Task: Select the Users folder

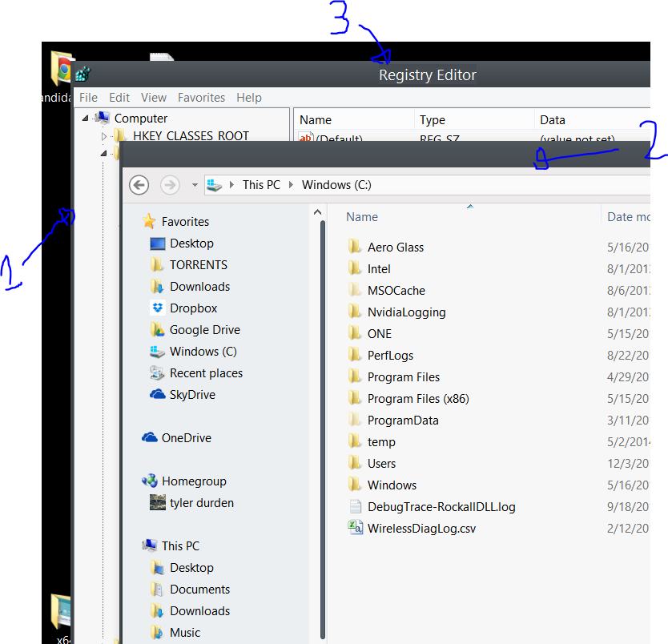Action: click(x=381, y=464)
